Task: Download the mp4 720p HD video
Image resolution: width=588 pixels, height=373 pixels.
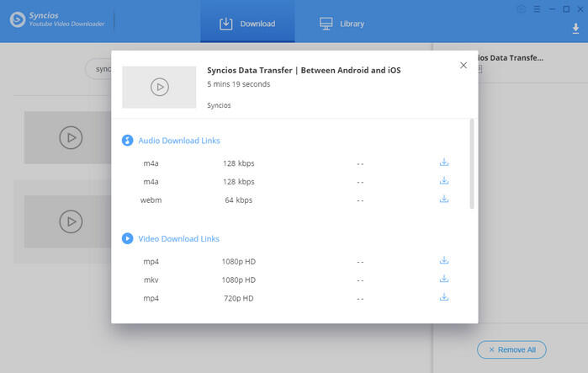Action: [444, 298]
